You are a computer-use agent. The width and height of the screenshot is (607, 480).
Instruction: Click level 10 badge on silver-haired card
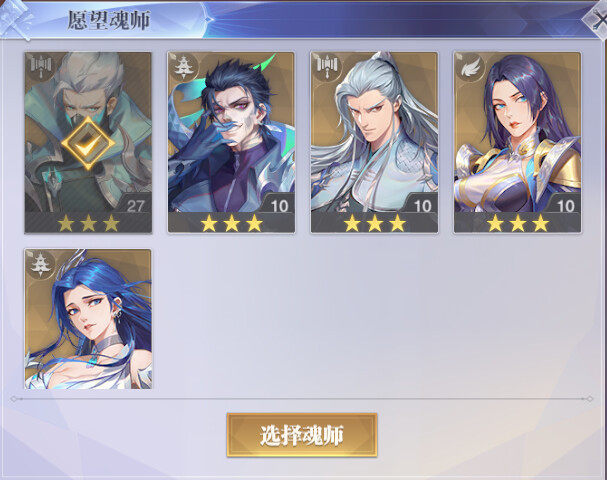click(422, 205)
